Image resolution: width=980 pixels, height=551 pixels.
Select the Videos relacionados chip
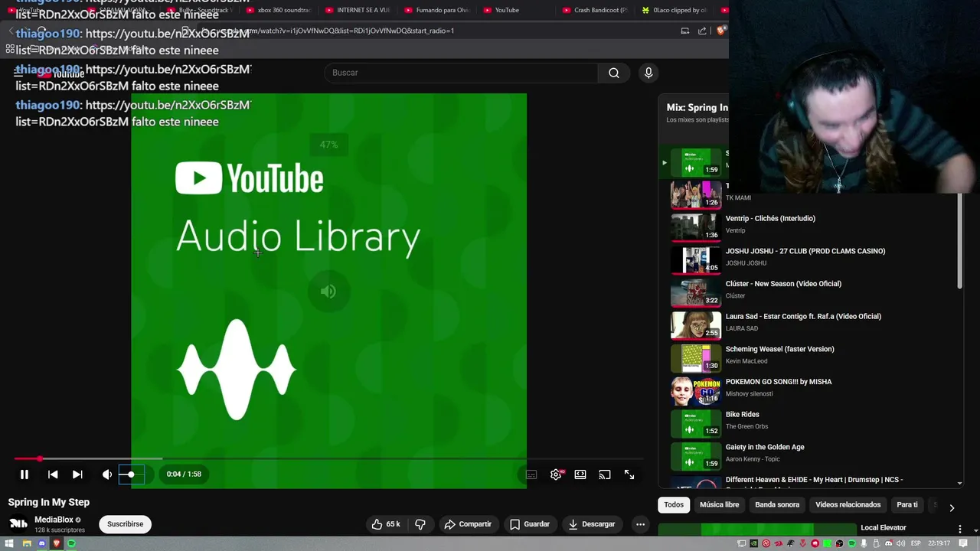pyautogui.click(x=848, y=505)
